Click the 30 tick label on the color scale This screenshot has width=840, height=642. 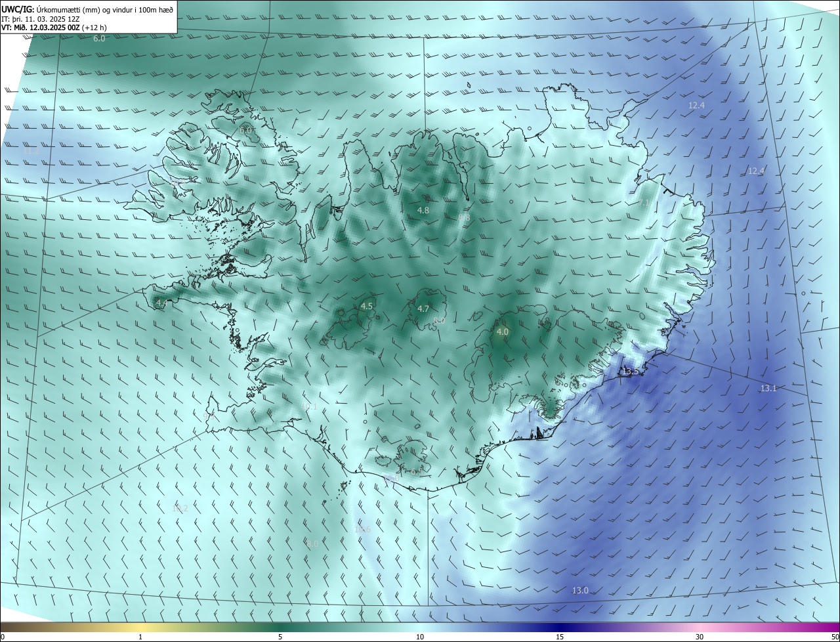click(700, 637)
